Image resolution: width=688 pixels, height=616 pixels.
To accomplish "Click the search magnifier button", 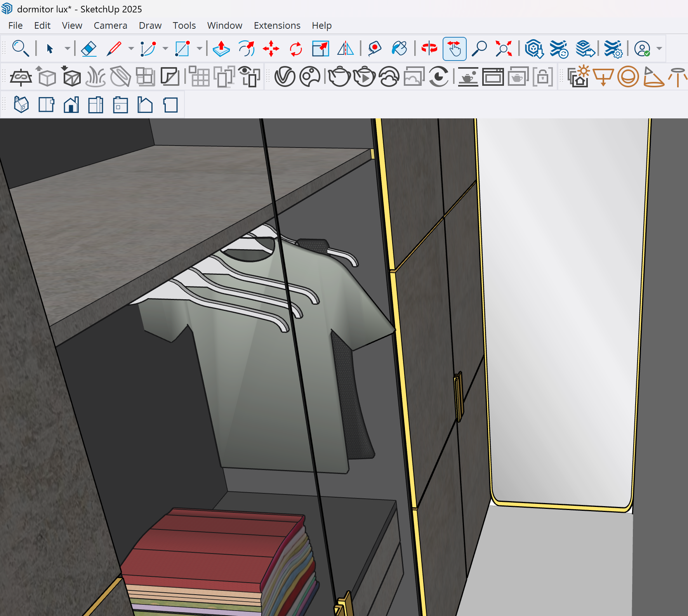I will tap(20, 49).
